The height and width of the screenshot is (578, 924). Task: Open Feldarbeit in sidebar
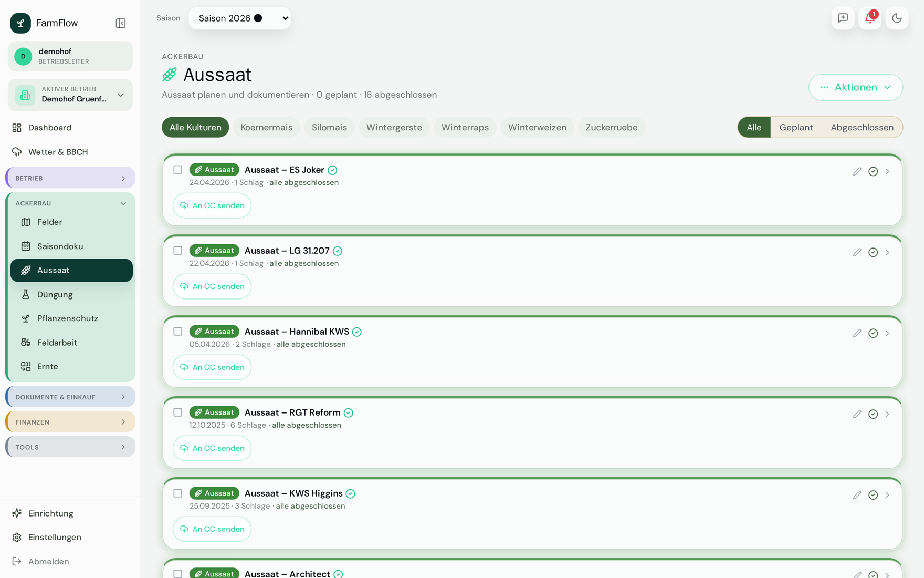pyautogui.click(x=71, y=343)
